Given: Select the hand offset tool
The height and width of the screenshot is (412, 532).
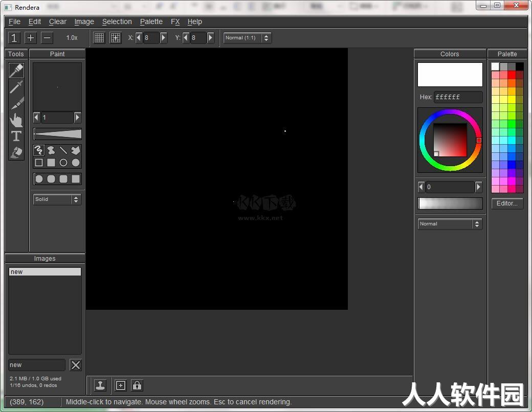Looking at the screenshot, I should pyautogui.click(x=16, y=120).
